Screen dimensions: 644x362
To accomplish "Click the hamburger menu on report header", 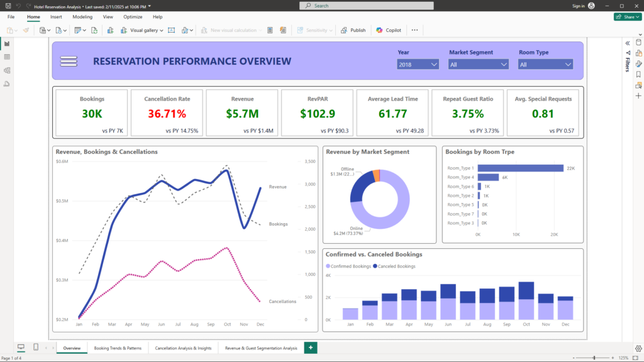I will pos(68,61).
